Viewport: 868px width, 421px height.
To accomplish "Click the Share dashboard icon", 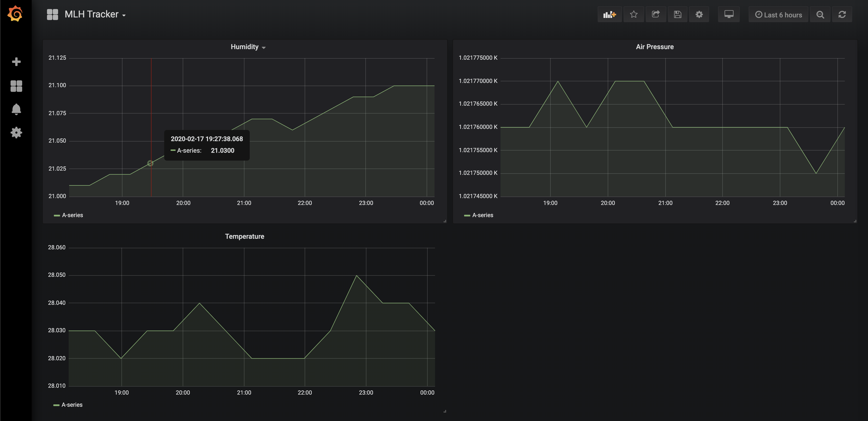I will 655,15.
